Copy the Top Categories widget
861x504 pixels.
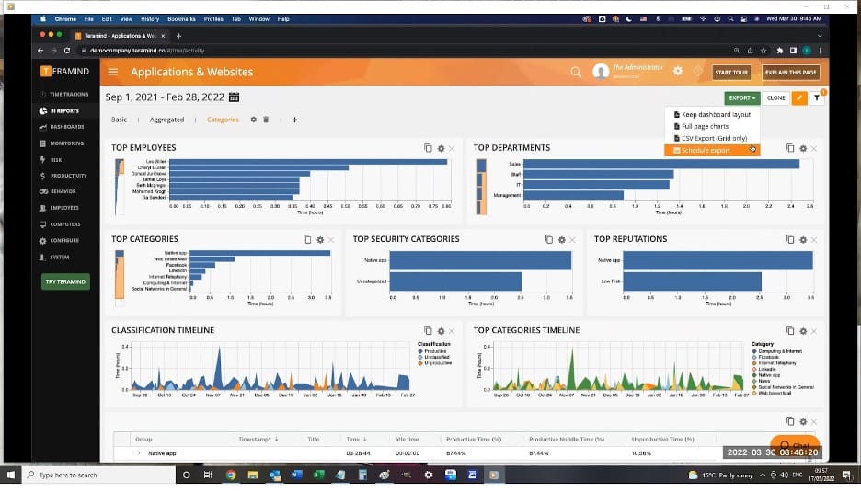coord(307,239)
